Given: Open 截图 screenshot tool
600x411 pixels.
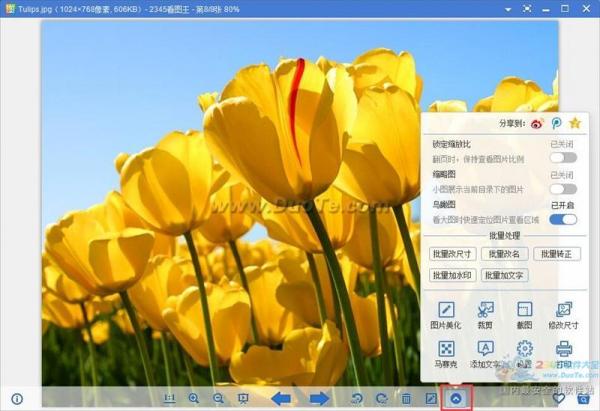Looking at the screenshot, I should point(525,315).
